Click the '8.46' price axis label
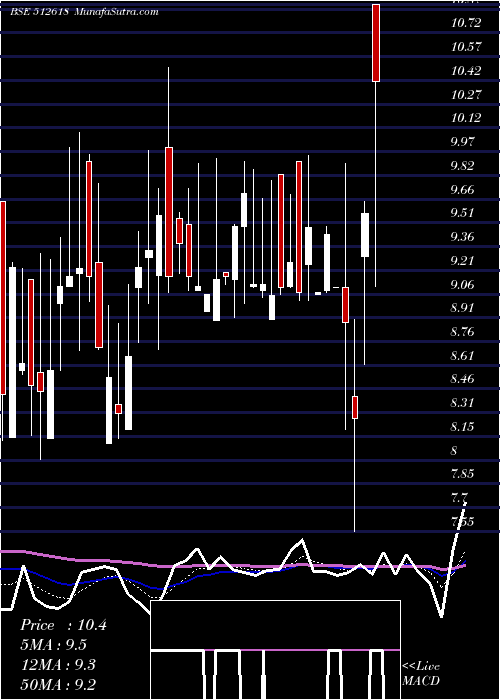Screen dimensions: 500x700 tap(463, 379)
